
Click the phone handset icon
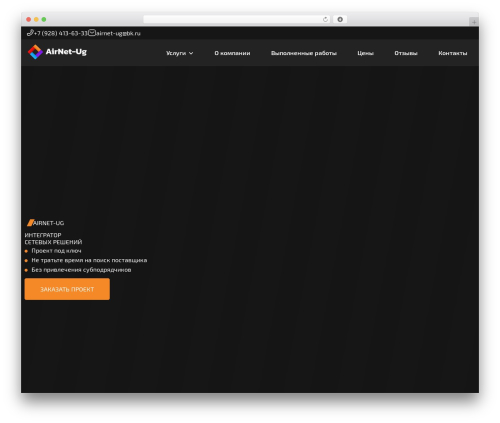[x=30, y=33]
